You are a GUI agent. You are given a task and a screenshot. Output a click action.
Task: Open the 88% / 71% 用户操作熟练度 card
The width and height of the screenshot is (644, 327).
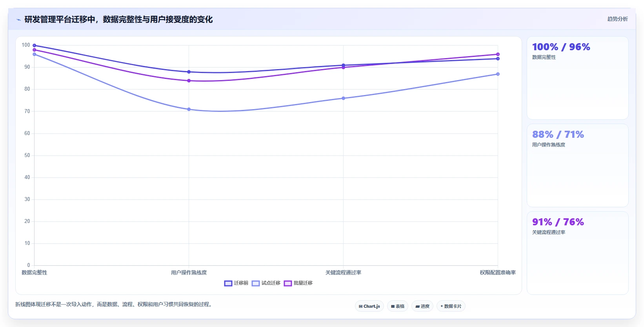pos(577,166)
